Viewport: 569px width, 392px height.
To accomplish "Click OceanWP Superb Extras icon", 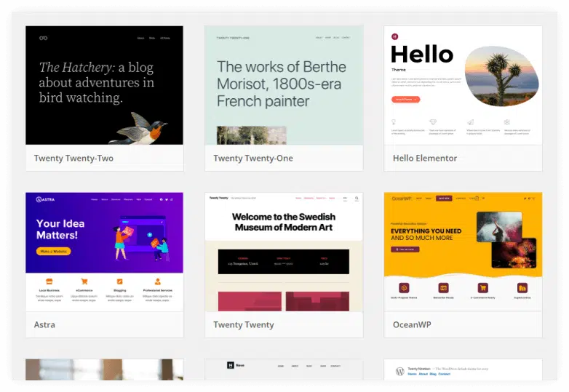I will pos(522,288).
